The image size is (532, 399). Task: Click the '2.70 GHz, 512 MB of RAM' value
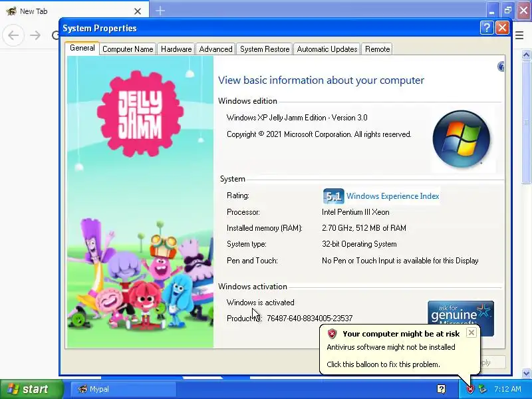[364, 228]
